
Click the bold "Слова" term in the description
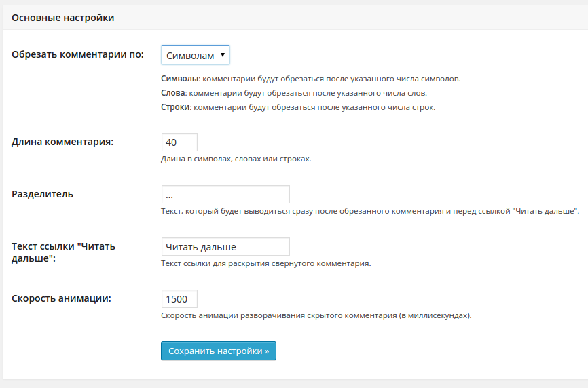173,92
